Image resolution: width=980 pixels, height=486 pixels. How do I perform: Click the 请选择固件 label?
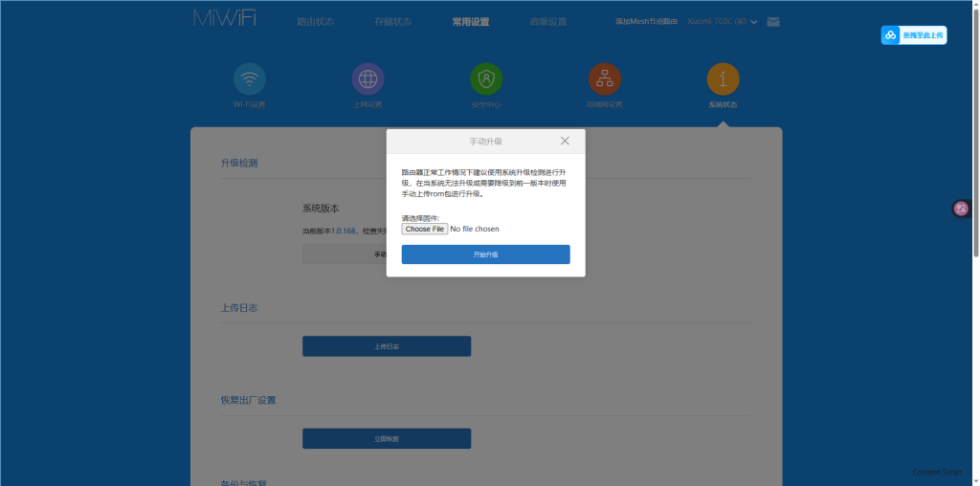pos(420,218)
